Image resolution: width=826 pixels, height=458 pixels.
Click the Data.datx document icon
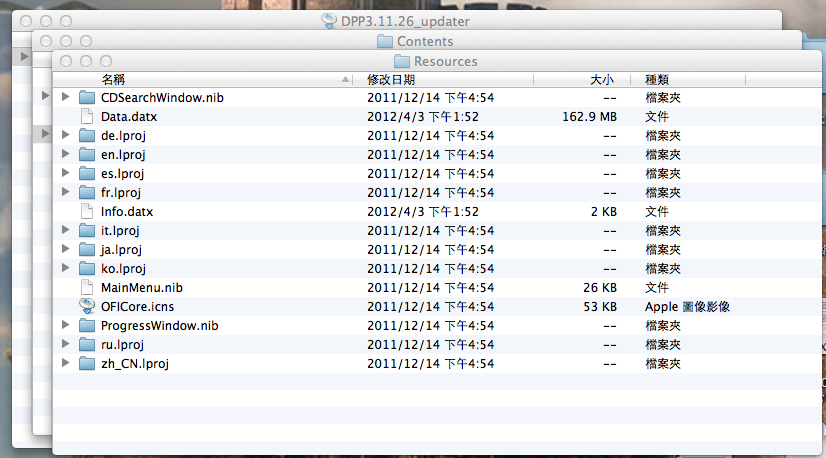click(87, 116)
